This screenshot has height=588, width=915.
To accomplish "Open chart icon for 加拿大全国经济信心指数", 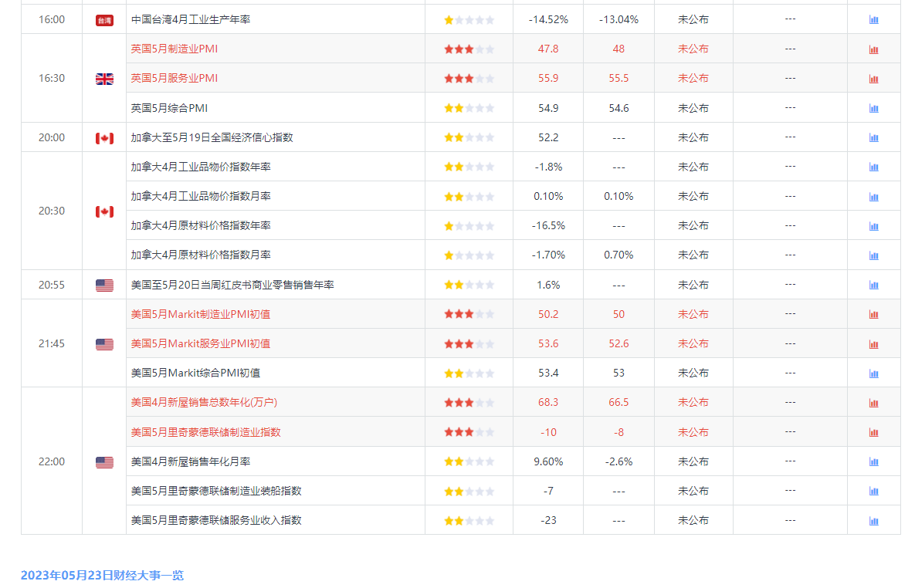I will point(873,137).
